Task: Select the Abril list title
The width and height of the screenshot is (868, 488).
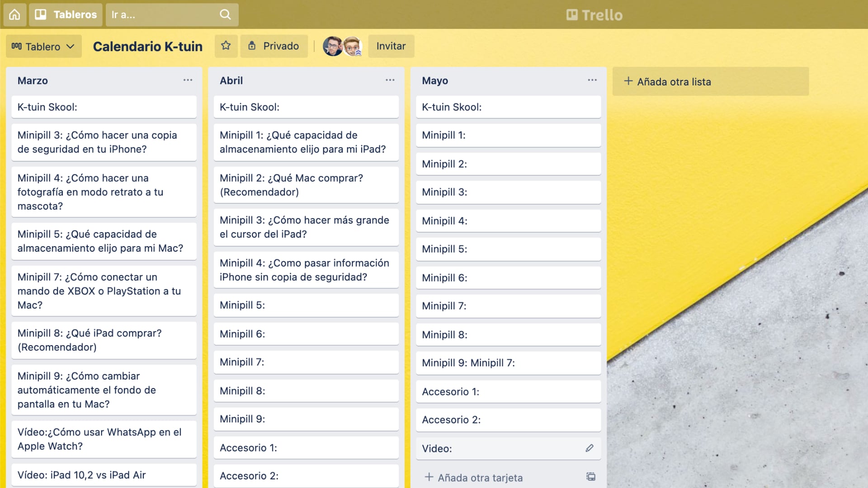Action: coord(231,80)
